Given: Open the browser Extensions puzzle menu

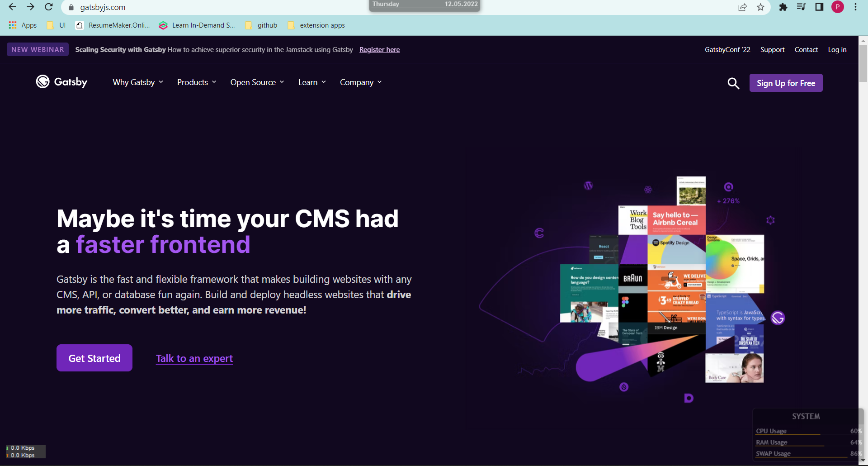Looking at the screenshot, I should pyautogui.click(x=783, y=7).
